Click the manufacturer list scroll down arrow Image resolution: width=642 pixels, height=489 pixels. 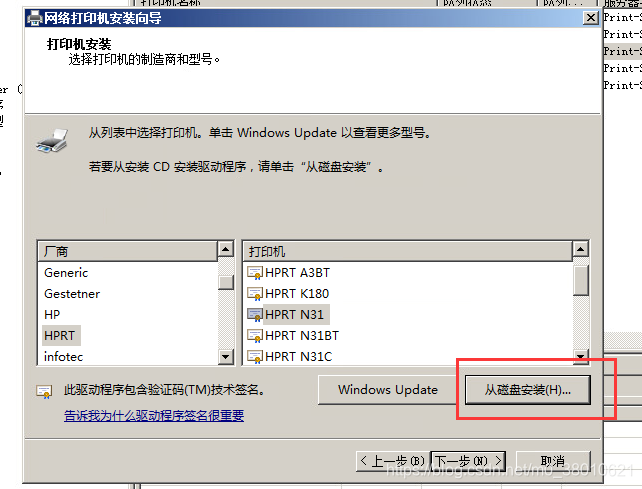(x=226, y=356)
